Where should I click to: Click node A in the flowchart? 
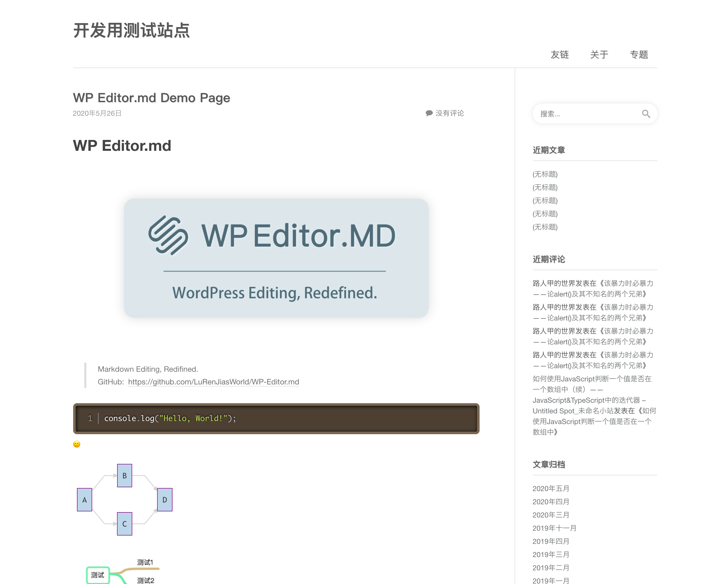click(x=84, y=500)
